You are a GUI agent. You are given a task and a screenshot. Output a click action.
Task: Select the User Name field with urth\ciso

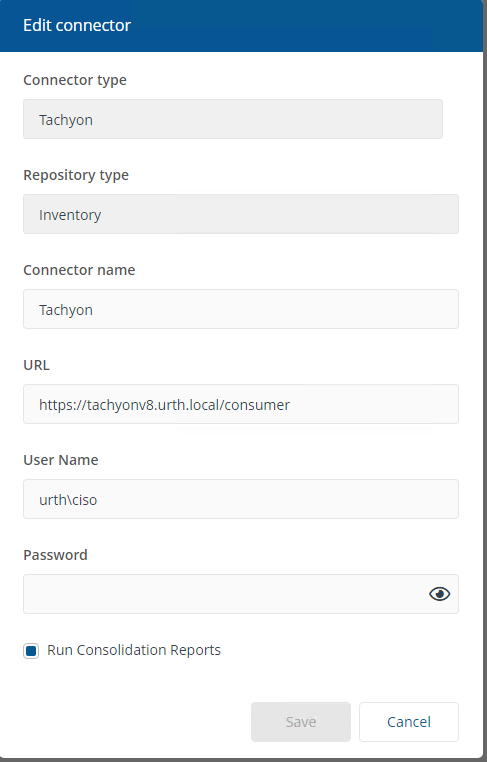click(x=241, y=499)
